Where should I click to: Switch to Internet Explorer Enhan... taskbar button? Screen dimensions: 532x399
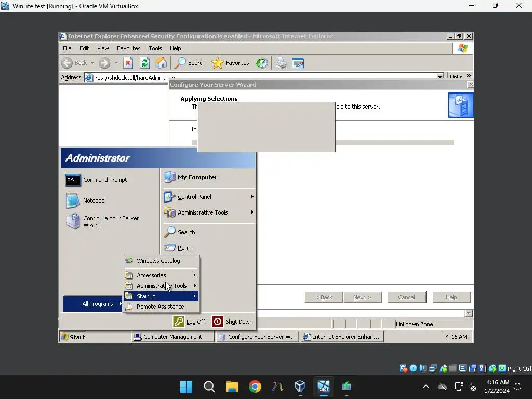pyautogui.click(x=342, y=337)
